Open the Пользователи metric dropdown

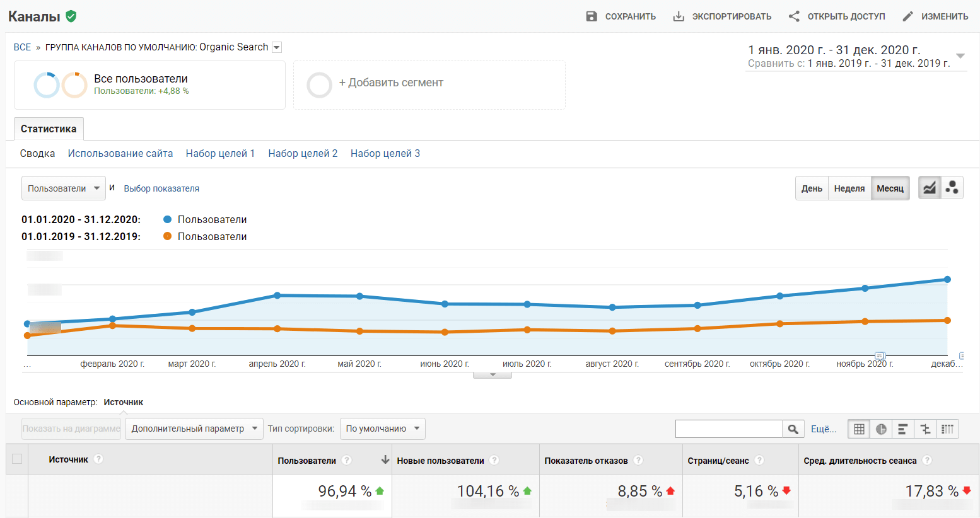tap(63, 188)
